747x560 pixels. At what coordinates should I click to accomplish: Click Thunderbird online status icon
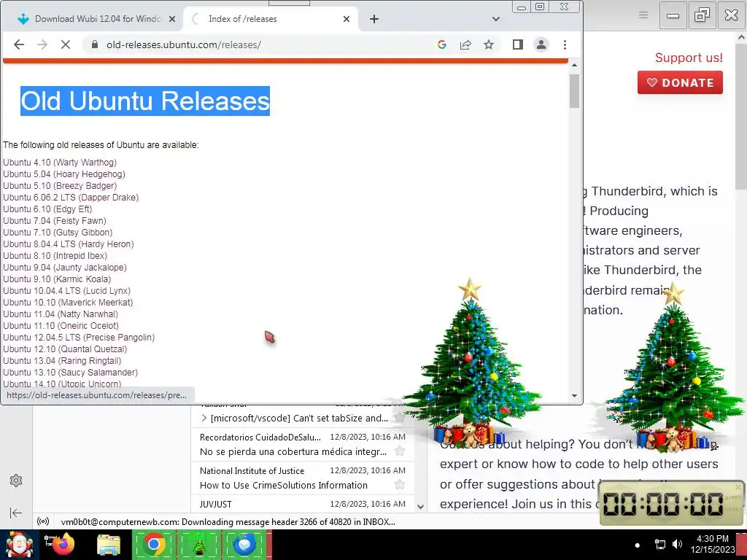click(43, 521)
